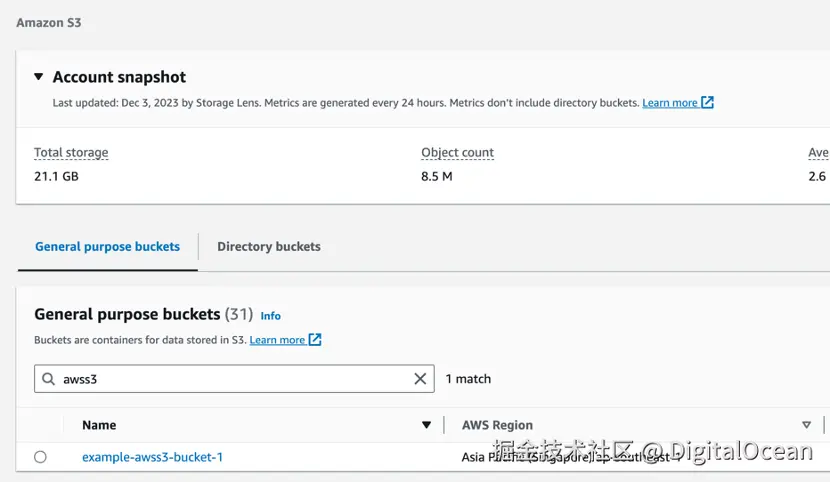Clear the bucket search with X icon
The image size is (830, 482).
tap(420, 379)
